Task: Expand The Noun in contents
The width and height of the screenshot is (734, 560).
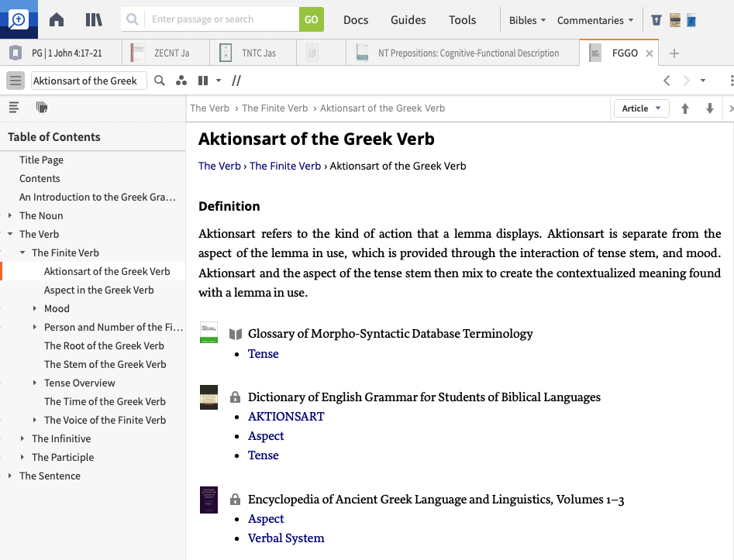Action: 10,215
